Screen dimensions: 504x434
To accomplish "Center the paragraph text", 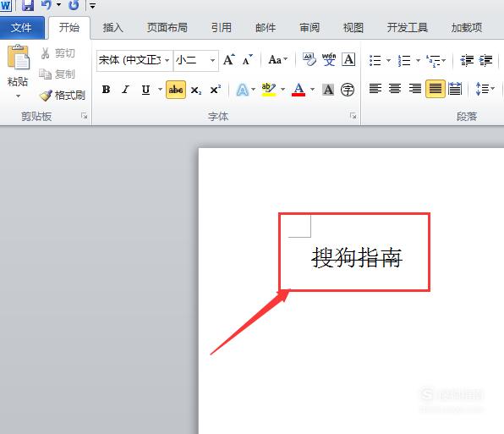I will click(395, 88).
